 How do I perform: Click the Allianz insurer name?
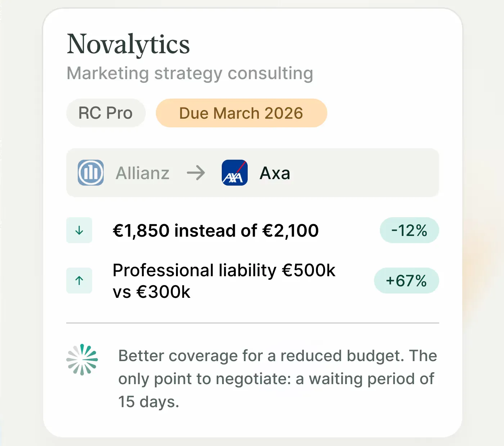tap(143, 173)
